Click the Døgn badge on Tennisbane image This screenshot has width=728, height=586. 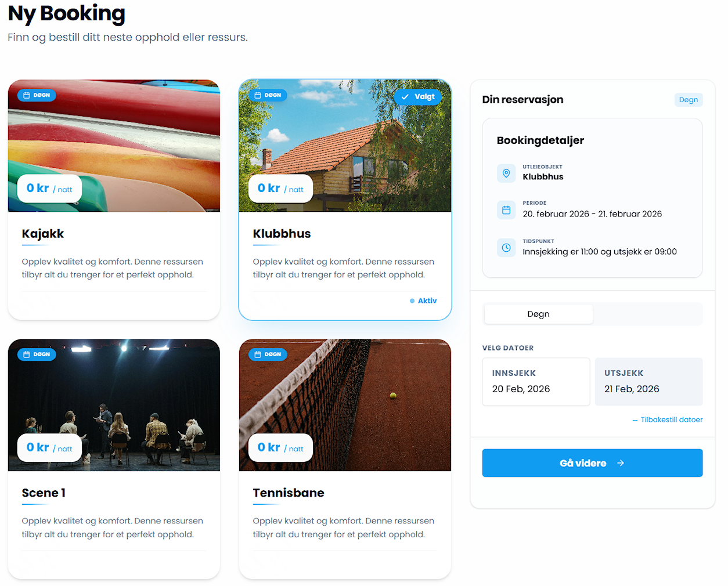(268, 355)
